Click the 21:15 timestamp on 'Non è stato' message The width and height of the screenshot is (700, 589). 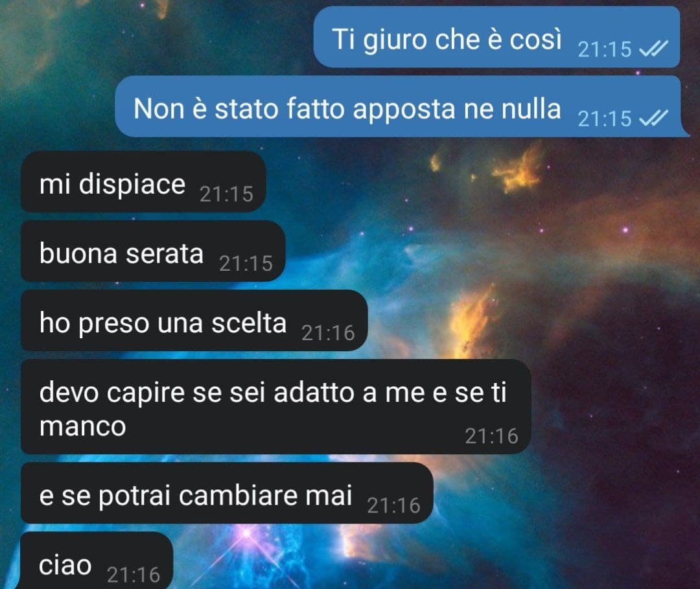605,119
